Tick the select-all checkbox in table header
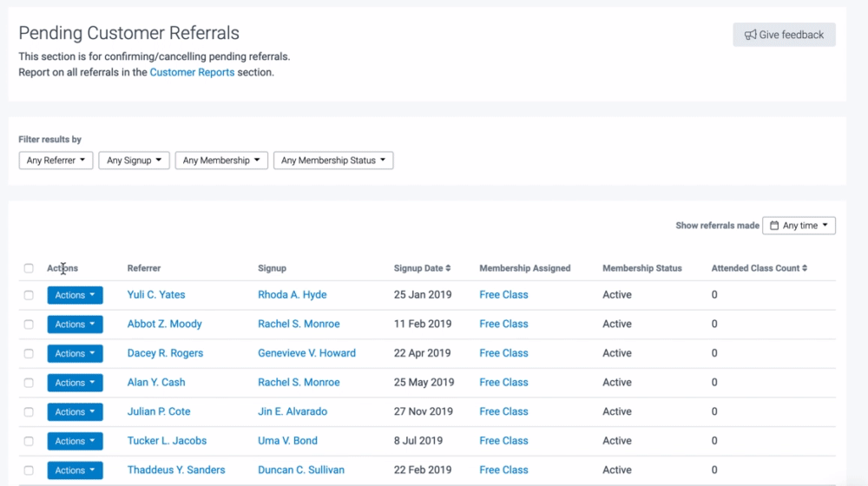868x486 pixels. [29, 268]
